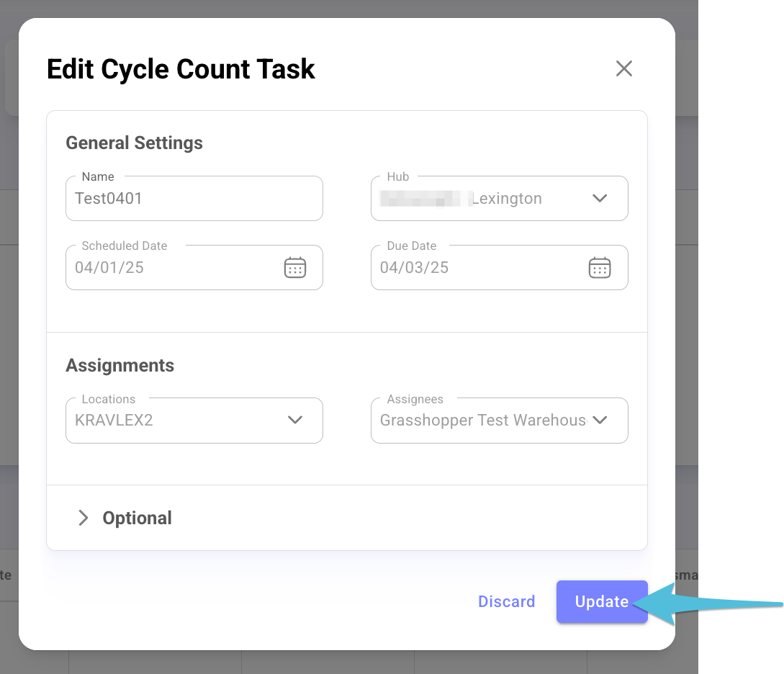This screenshot has width=784, height=674.
Task: Click the Hub dropdown chevron arrow
Action: [600, 198]
